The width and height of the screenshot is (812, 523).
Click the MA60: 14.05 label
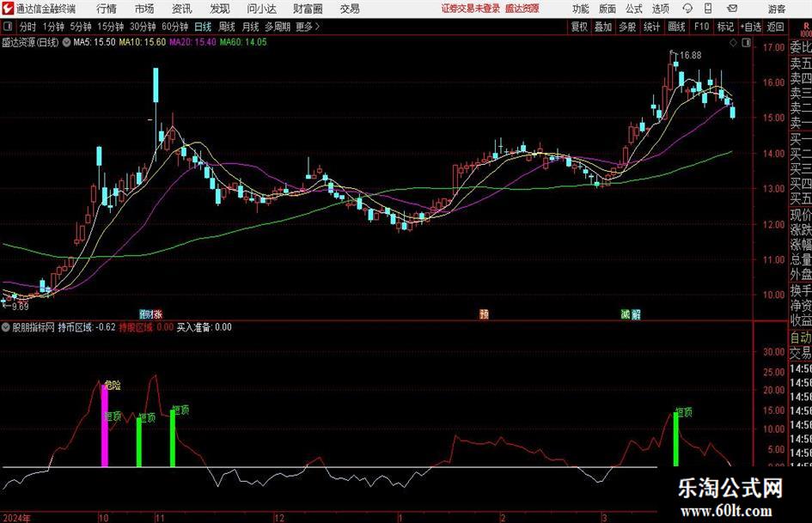pos(243,42)
